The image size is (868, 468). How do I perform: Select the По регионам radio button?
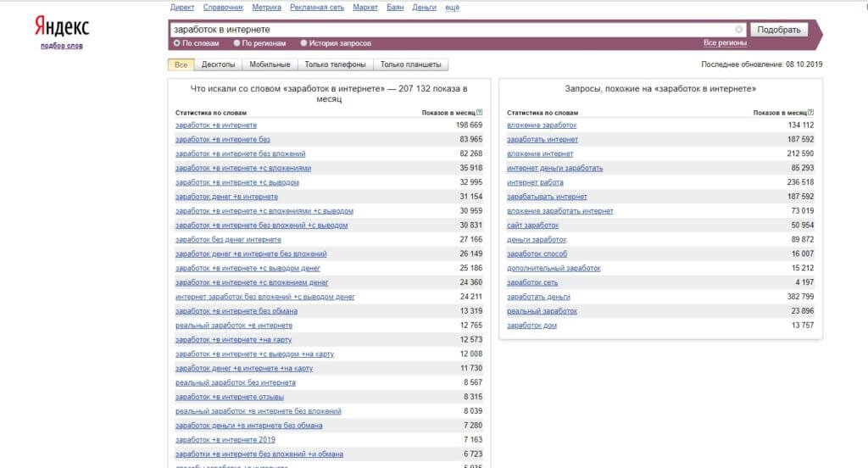(236, 42)
